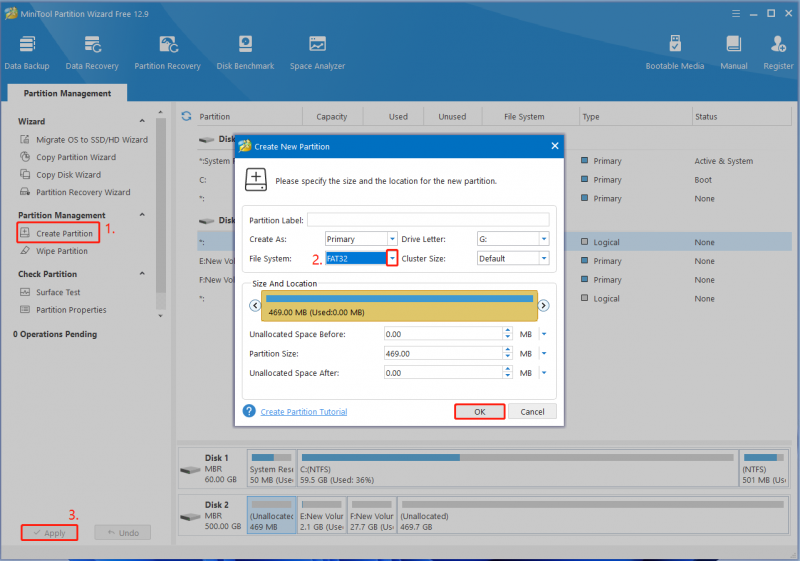Open the Create Partition Tutorial link
The width and height of the screenshot is (800, 561).
tap(304, 412)
